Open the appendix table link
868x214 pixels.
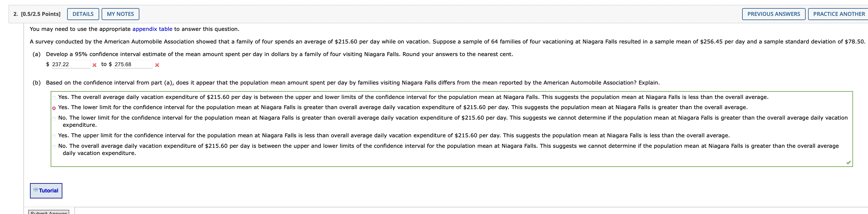coord(152,29)
